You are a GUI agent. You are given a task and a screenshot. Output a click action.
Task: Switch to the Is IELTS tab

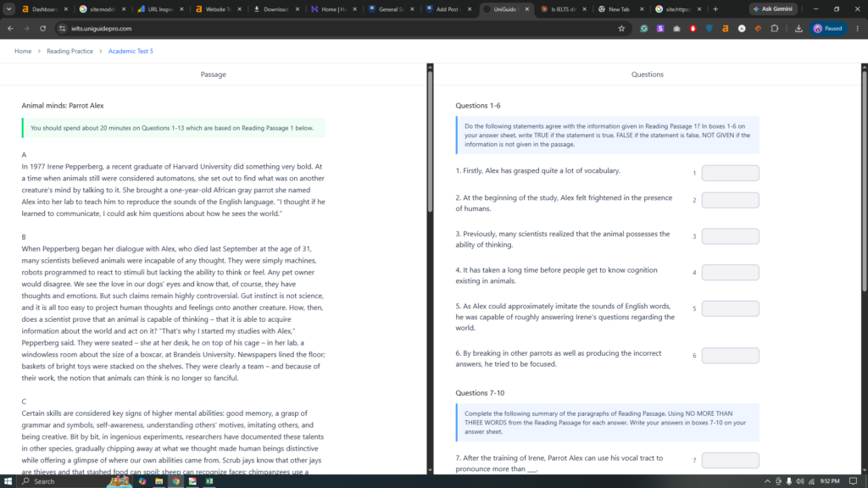point(563,8)
